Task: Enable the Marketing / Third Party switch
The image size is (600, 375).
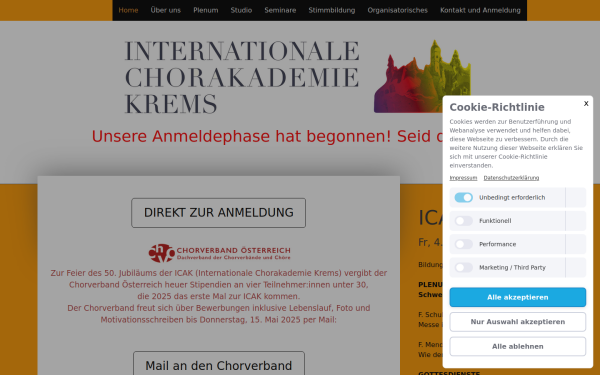Action: tap(463, 267)
